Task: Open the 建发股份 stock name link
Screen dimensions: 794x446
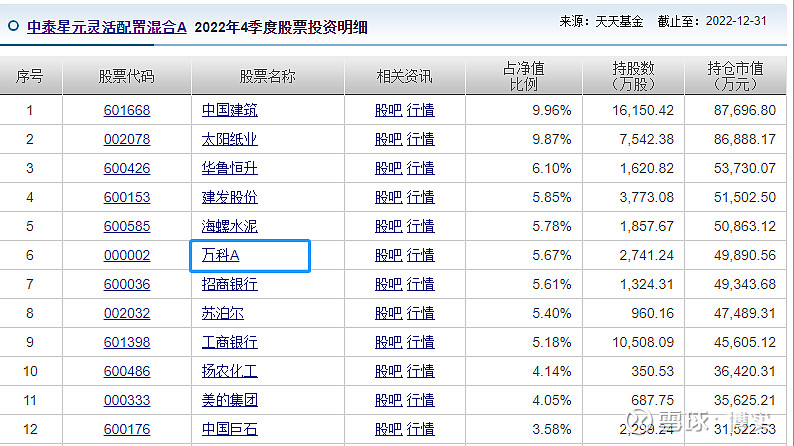Action: point(229,197)
